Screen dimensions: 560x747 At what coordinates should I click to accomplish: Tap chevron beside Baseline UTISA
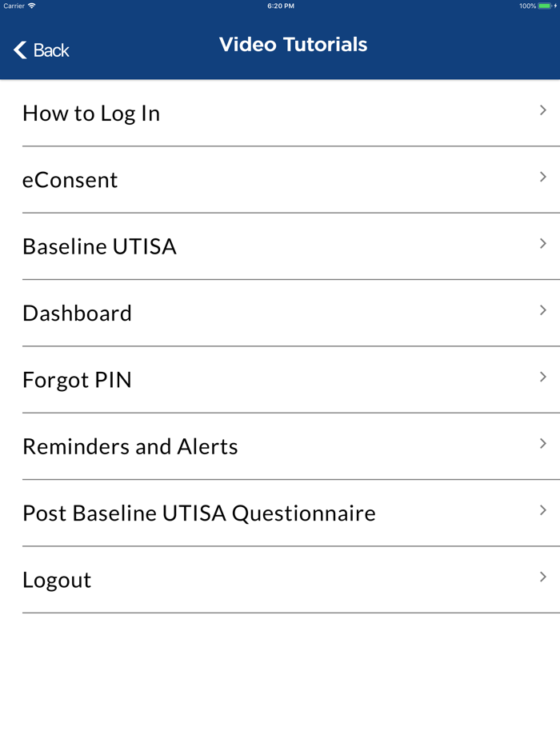(543, 243)
